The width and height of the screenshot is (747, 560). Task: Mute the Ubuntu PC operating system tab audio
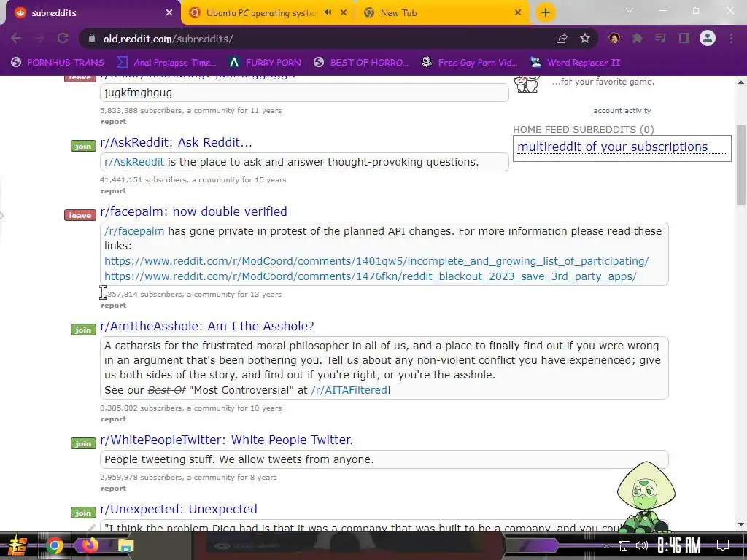point(328,12)
